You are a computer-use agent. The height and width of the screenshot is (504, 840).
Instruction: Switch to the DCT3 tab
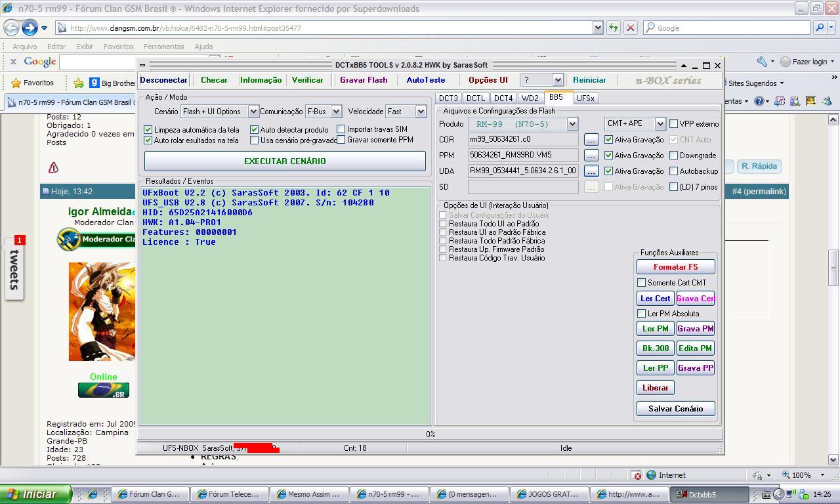pyautogui.click(x=448, y=98)
